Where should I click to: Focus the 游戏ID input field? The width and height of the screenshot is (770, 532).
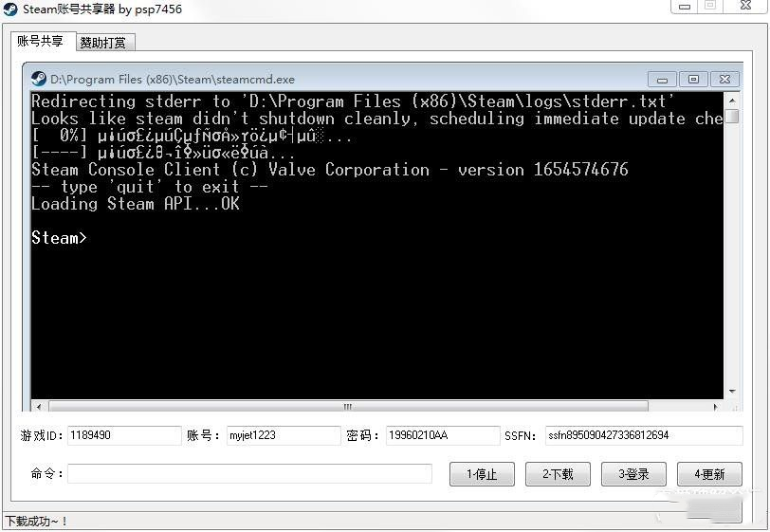click(124, 435)
